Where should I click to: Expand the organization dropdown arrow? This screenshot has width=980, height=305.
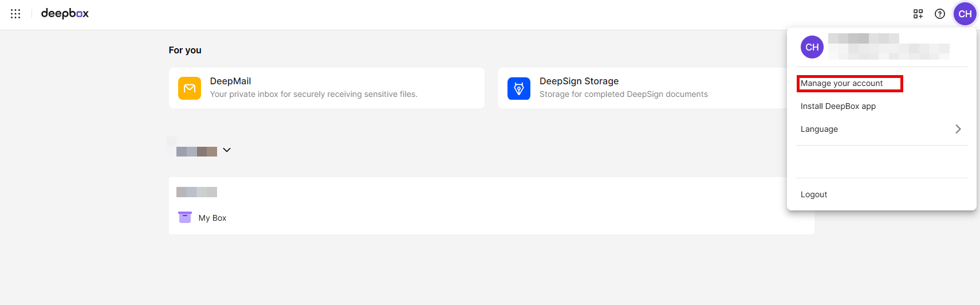pyautogui.click(x=227, y=150)
